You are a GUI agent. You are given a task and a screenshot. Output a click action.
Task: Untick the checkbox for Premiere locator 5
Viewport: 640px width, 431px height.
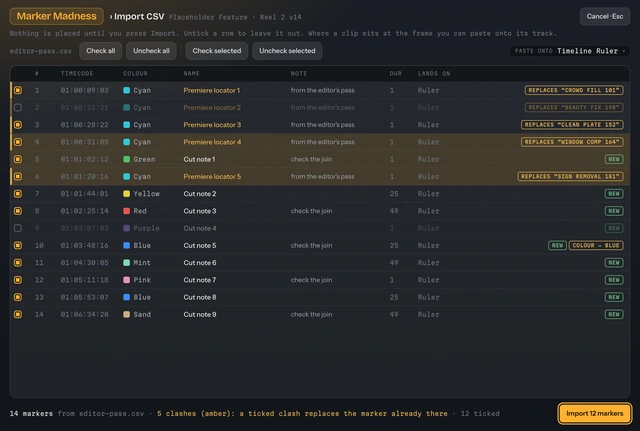pyautogui.click(x=18, y=176)
